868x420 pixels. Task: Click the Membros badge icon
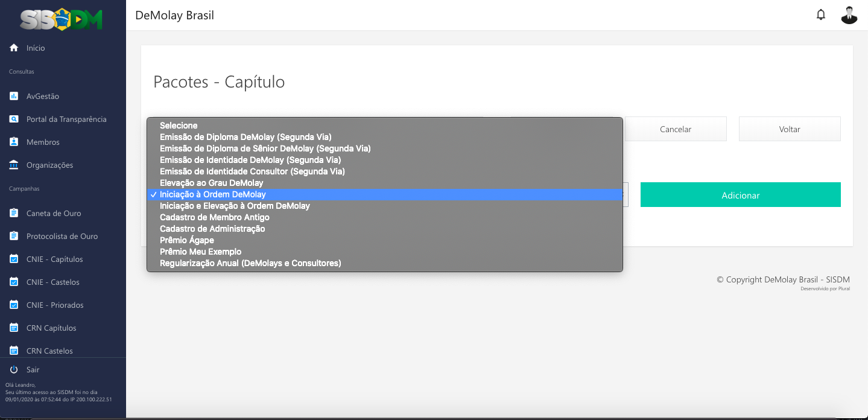click(14, 142)
